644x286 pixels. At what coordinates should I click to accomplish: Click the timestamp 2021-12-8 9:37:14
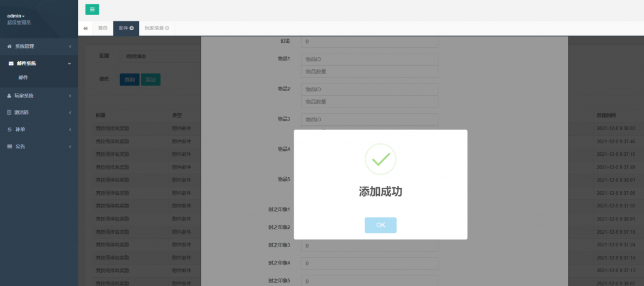tap(616, 258)
